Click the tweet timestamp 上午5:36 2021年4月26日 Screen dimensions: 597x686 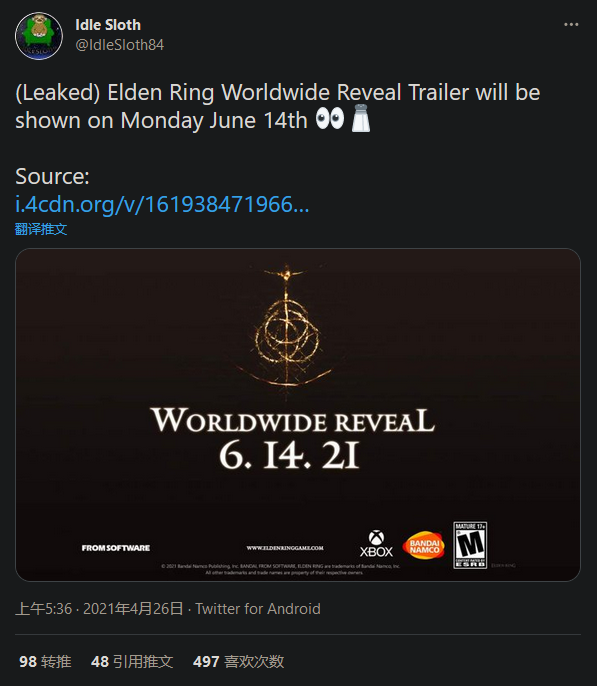click(99, 609)
